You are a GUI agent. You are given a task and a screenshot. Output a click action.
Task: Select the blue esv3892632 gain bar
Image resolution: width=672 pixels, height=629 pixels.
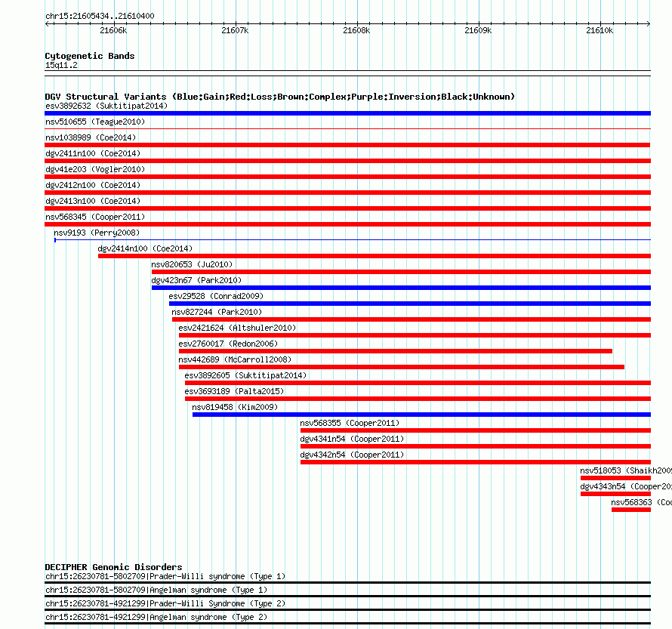tap(347, 113)
